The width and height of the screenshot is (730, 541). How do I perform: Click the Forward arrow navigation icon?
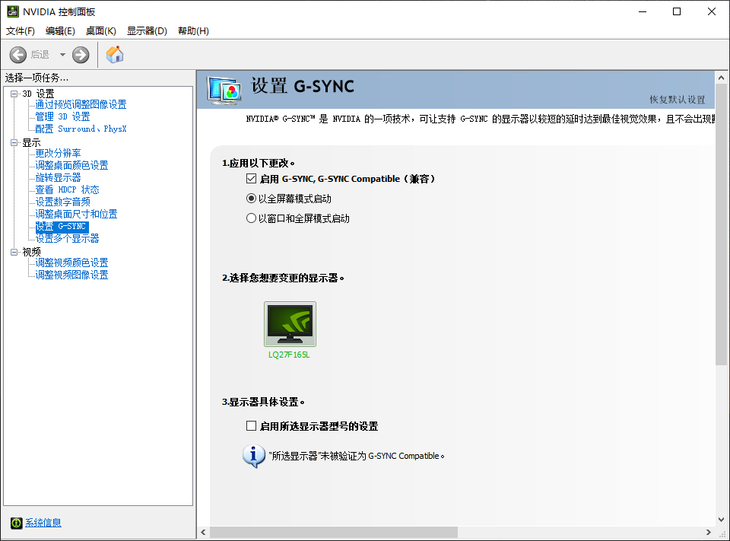pyautogui.click(x=81, y=54)
